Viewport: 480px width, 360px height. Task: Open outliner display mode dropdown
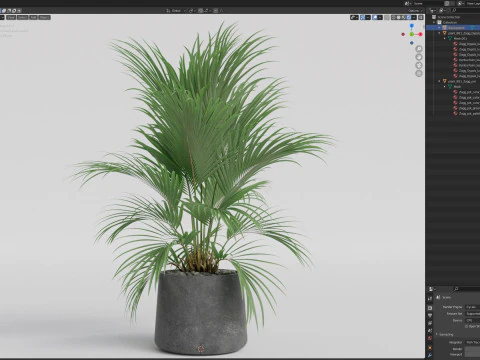pos(442,11)
